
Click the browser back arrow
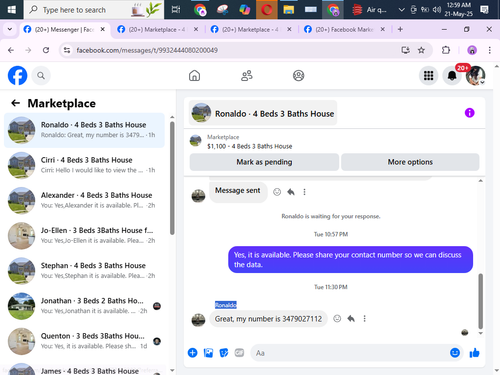point(11,50)
